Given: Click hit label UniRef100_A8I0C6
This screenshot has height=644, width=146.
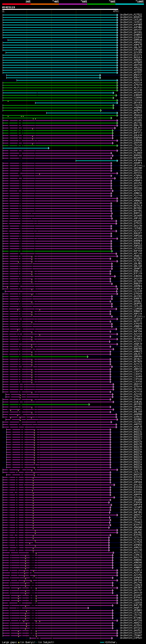Looking at the screenshot, I should tap(131, 118).
